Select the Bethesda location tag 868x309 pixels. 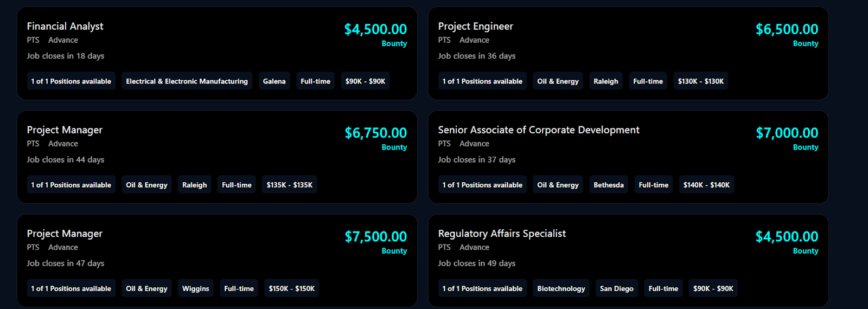pos(608,185)
